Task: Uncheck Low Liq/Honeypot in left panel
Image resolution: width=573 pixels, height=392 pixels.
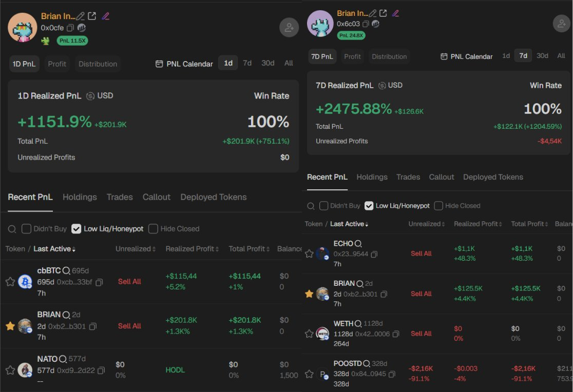Action: (x=76, y=229)
